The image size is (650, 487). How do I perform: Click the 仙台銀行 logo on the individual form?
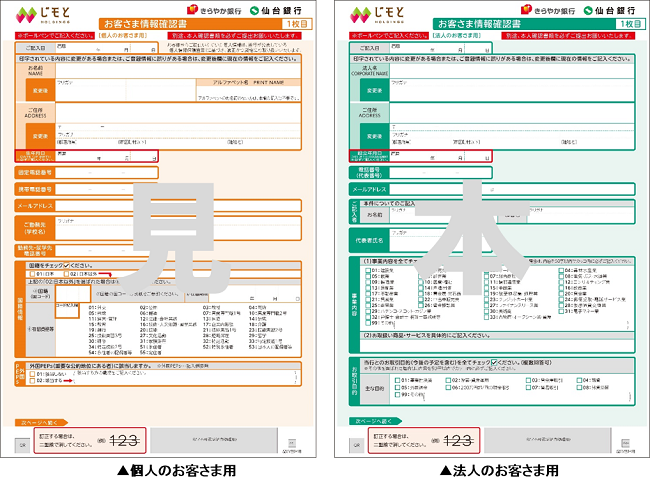tap(276, 10)
